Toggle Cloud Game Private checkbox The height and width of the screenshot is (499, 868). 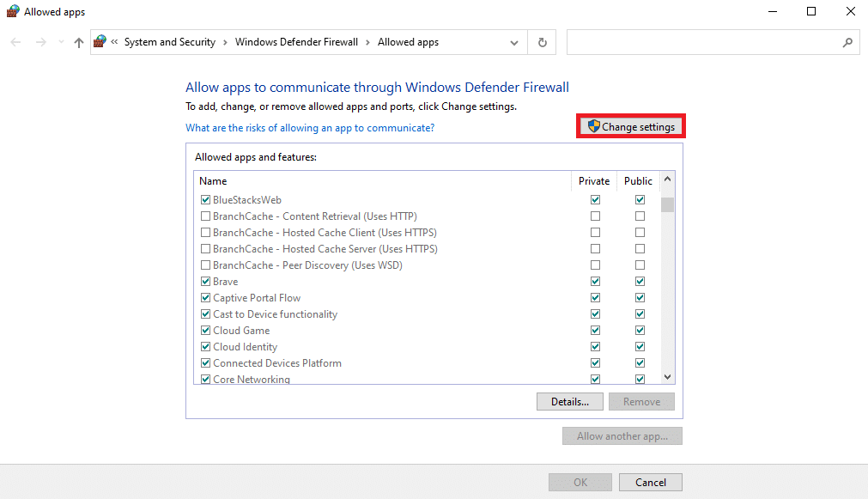coord(595,330)
